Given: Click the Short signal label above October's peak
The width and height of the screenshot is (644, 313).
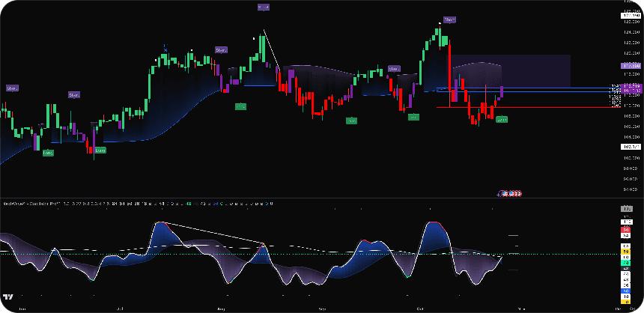Looking at the screenshot, I should tap(449, 19).
